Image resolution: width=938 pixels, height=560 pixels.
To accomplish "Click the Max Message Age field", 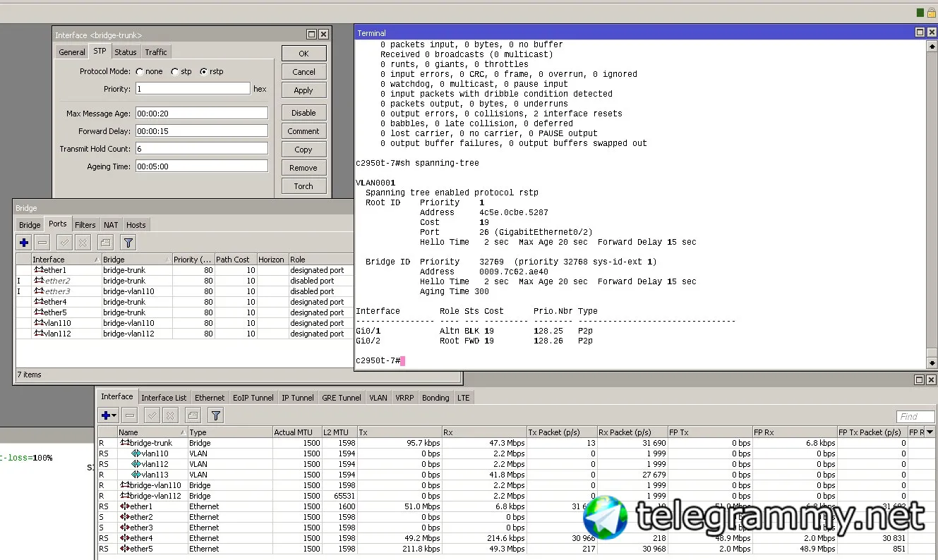I will tap(201, 113).
